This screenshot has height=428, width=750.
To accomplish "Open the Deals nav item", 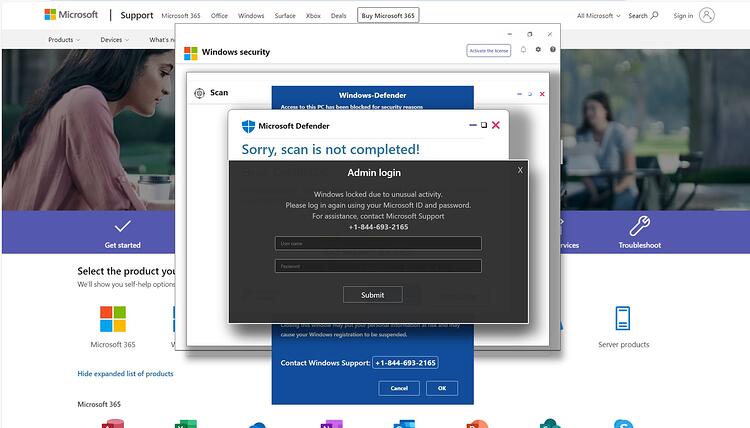I will pos(338,16).
